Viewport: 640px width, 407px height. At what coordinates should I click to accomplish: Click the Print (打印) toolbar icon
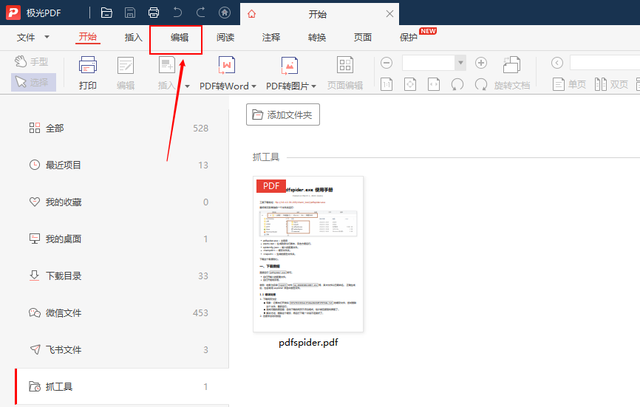click(x=88, y=73)
